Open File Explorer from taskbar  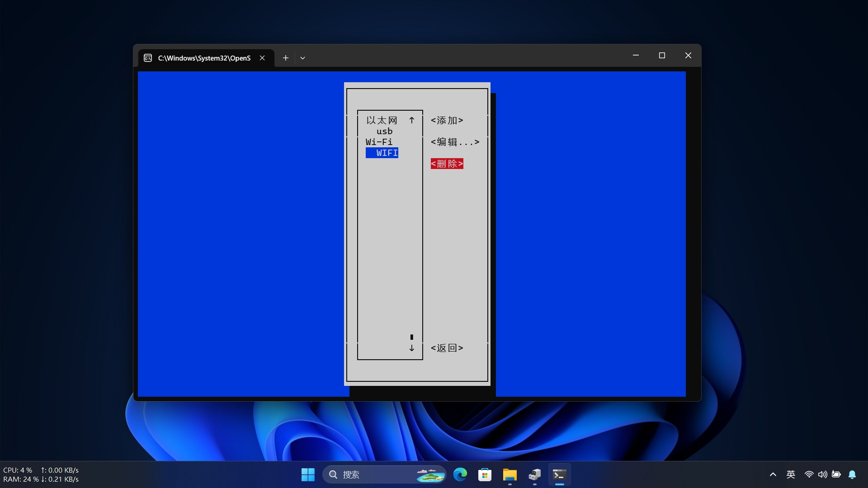(509, 474)
